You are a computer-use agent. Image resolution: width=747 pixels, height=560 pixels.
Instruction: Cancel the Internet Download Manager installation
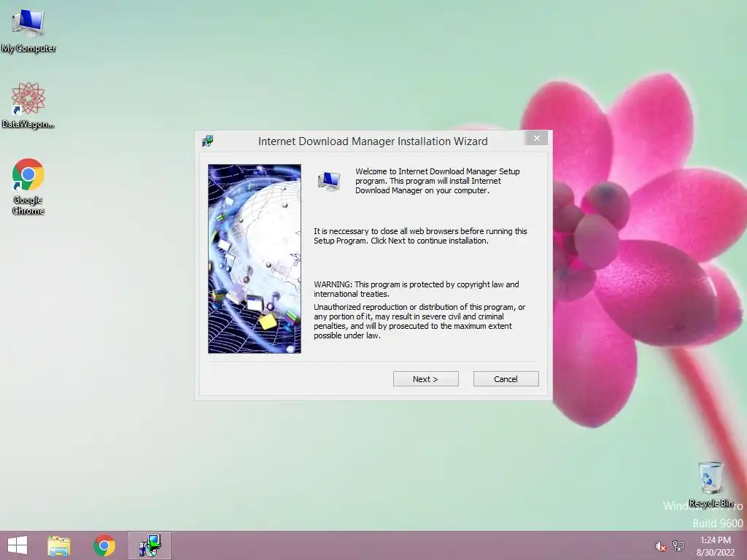click(506, 379)
